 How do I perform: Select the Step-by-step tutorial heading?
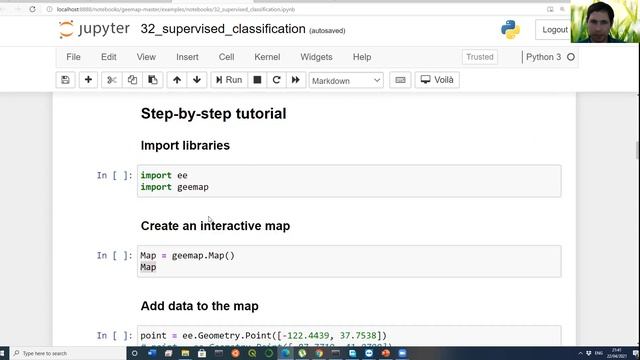click(x=213, y=113)
